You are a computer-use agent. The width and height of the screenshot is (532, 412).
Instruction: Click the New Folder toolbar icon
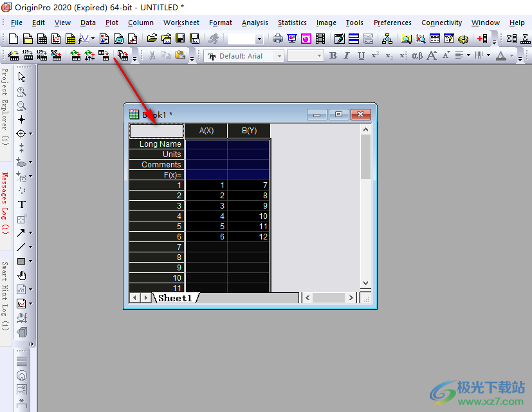point(28,39)
